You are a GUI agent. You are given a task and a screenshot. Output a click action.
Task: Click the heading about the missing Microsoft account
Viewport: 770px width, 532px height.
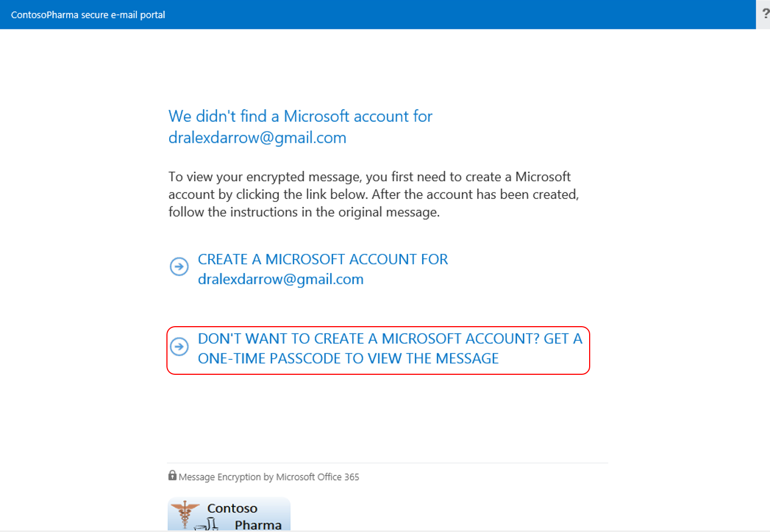click(x=300, y=116)
